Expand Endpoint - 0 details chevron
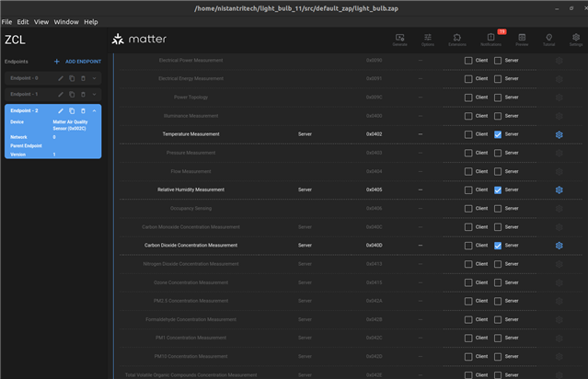Viewport: 588px width, 379px height. 94,78
